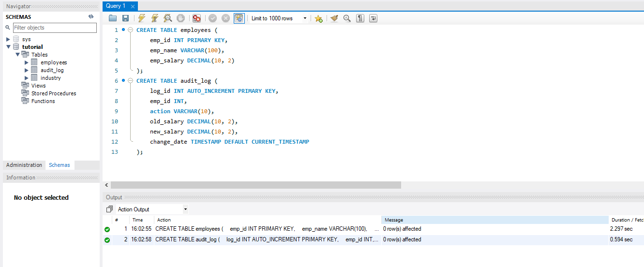Click the horizontal editor scrollbar
This screenshot has width=644, height=267.
(x=255, y=185)
